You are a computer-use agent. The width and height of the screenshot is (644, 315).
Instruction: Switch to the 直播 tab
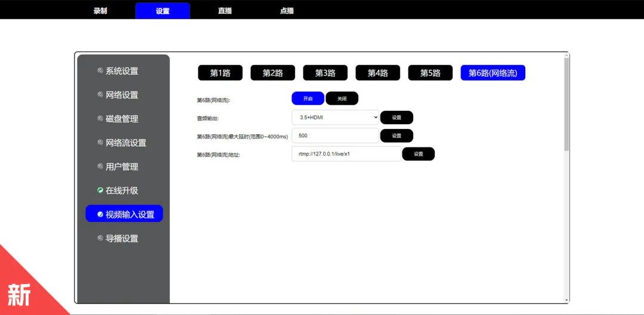[225, 11]
